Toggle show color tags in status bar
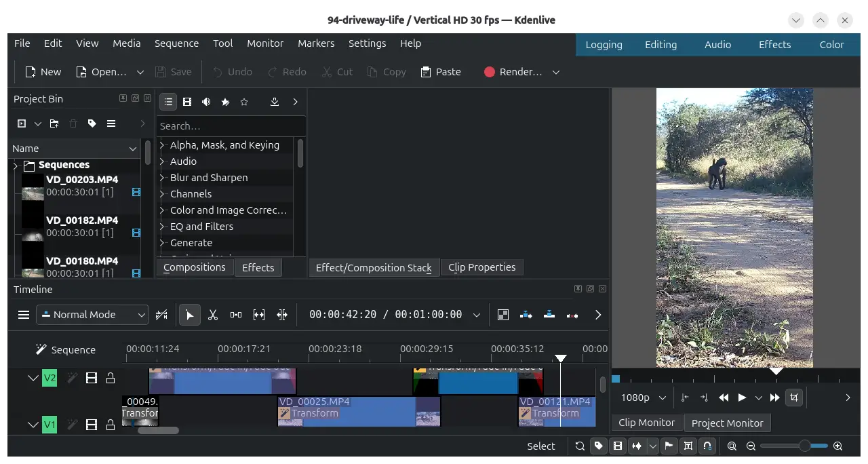Viewport: 868px width, 464px height. point(598,446)
